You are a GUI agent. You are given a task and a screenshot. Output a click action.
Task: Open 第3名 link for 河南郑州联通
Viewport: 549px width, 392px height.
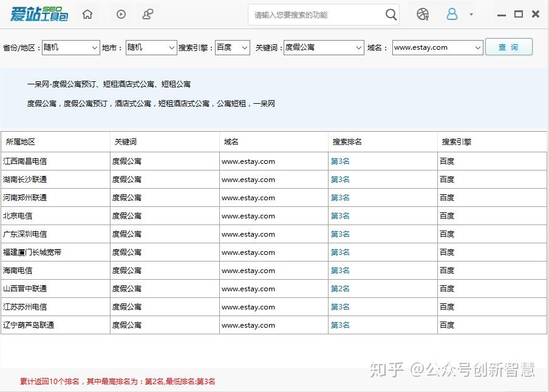(340, 198)
